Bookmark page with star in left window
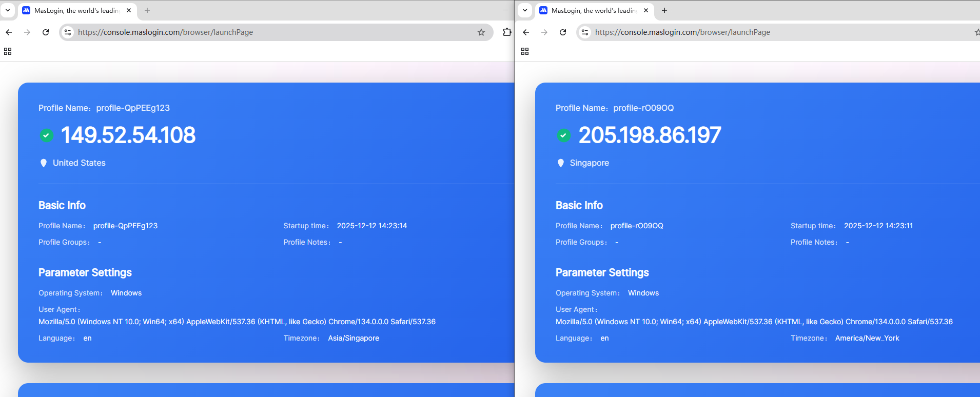Viewport: 980px width, 397px height. click(481, 32)
